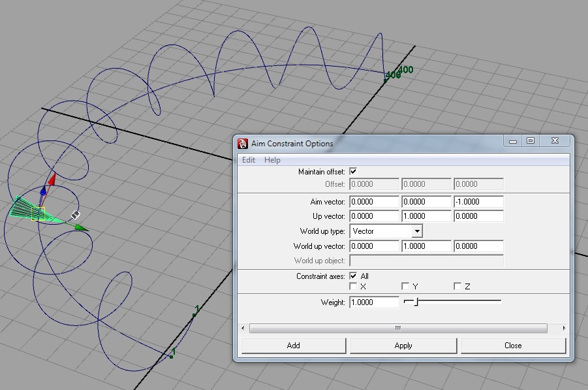Click the Weight slider handle
588x390 pixels.
click(416, 301)
